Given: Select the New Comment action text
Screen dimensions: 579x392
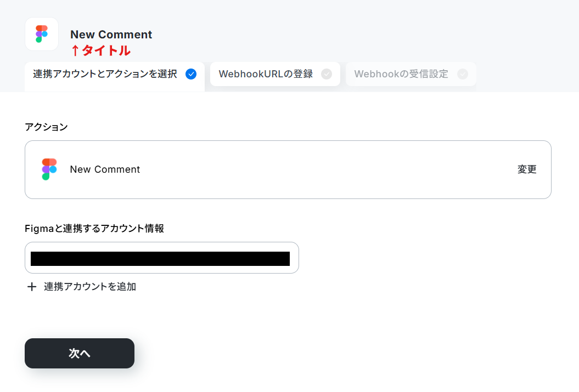Looking at the screenshot, I should coord(105,169).
